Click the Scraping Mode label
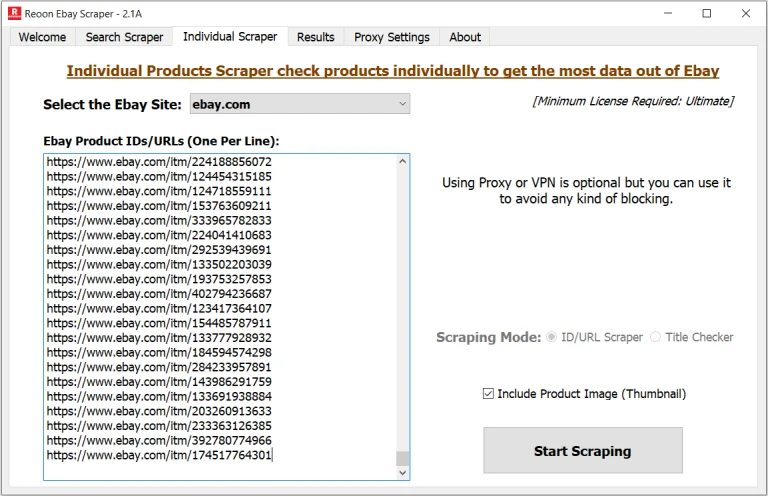The width and height of the screenshot is (768, 496). [488, 337]
